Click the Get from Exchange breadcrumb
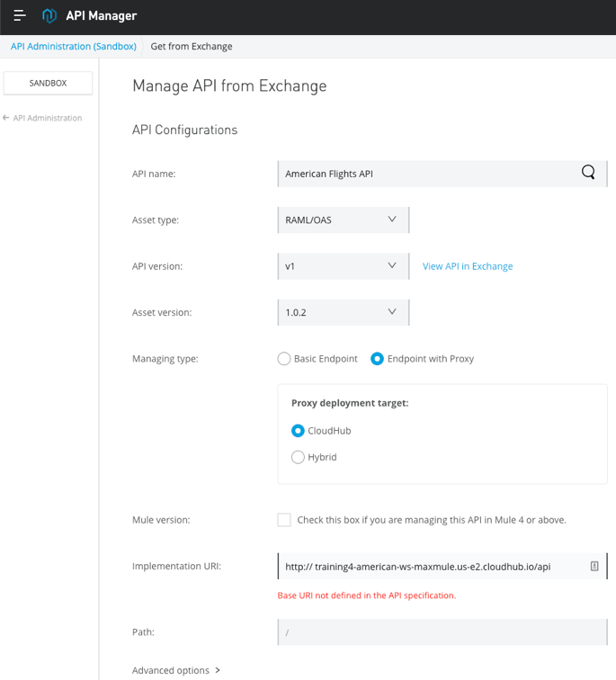 pyautogui.click(x=192, y=47)
